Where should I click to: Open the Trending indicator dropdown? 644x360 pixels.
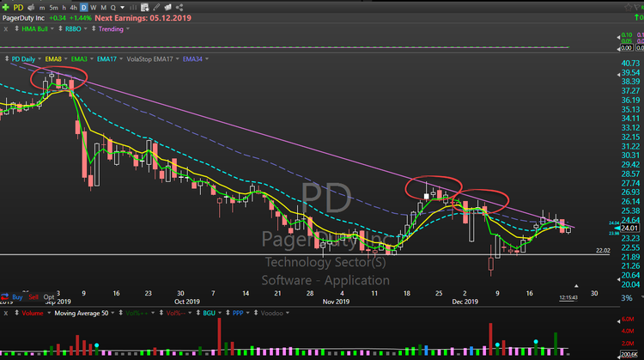tap(128, 28)
